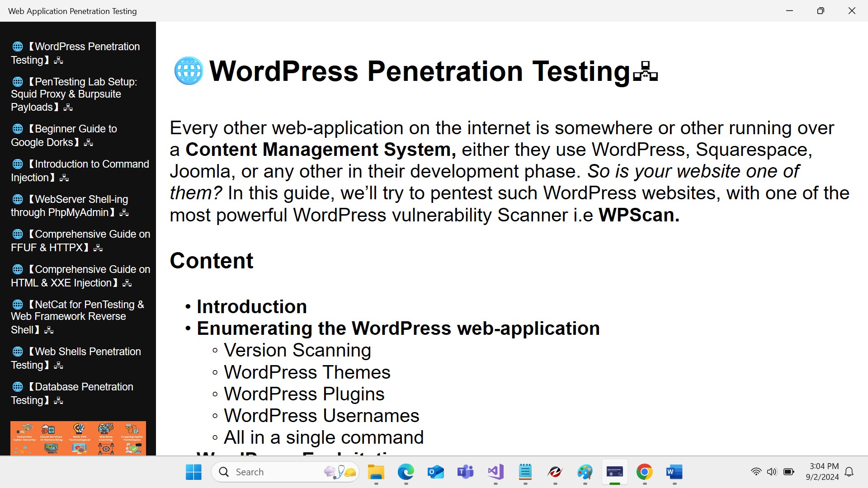868x488 pixels.
Task: Click the orange promotional banner thumbnail
Action: tap(78, 438)
